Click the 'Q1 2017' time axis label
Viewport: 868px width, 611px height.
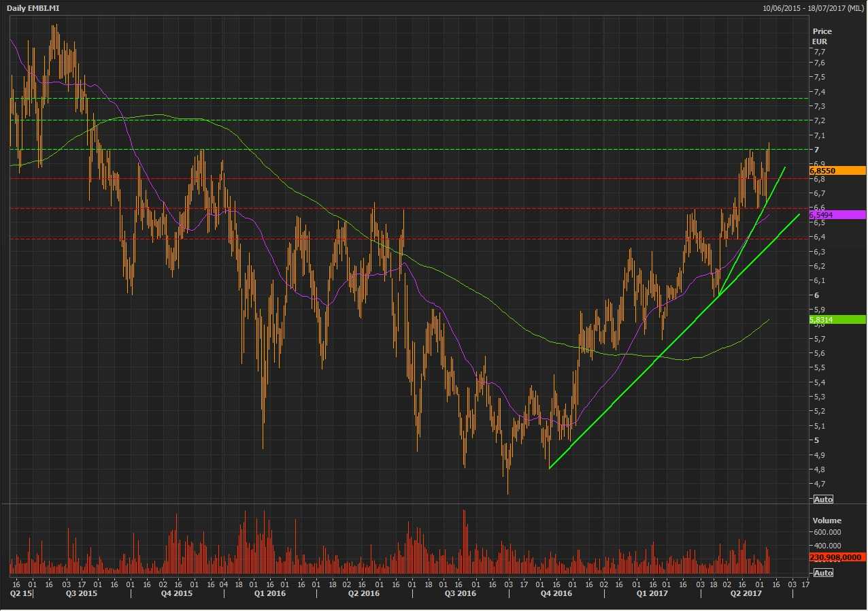pyautogui.click(x=652, y=593)
